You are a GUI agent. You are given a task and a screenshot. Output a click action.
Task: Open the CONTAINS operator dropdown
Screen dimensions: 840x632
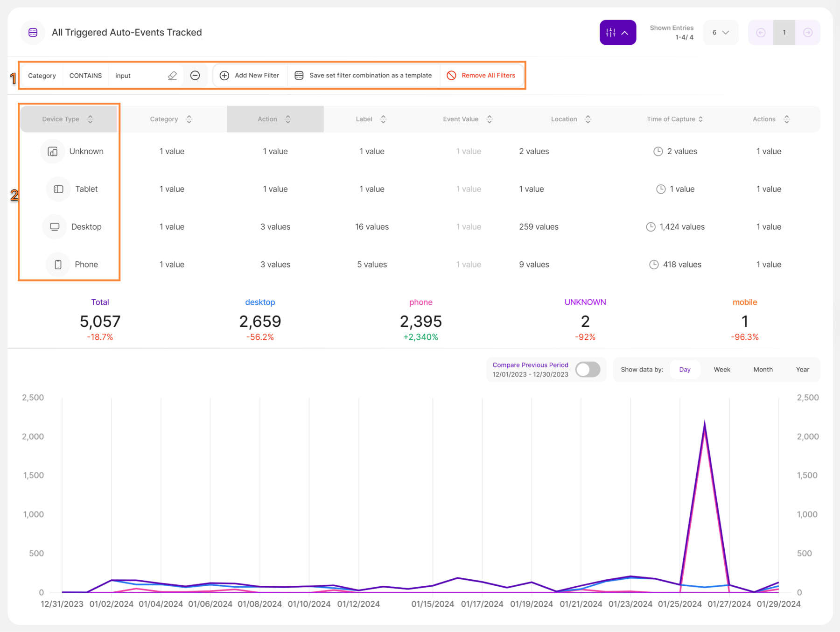click(x=85, y=76)
